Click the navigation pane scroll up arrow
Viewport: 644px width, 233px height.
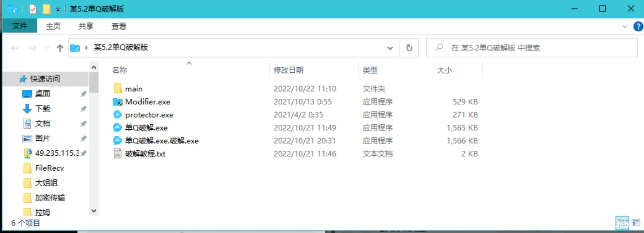94,67
